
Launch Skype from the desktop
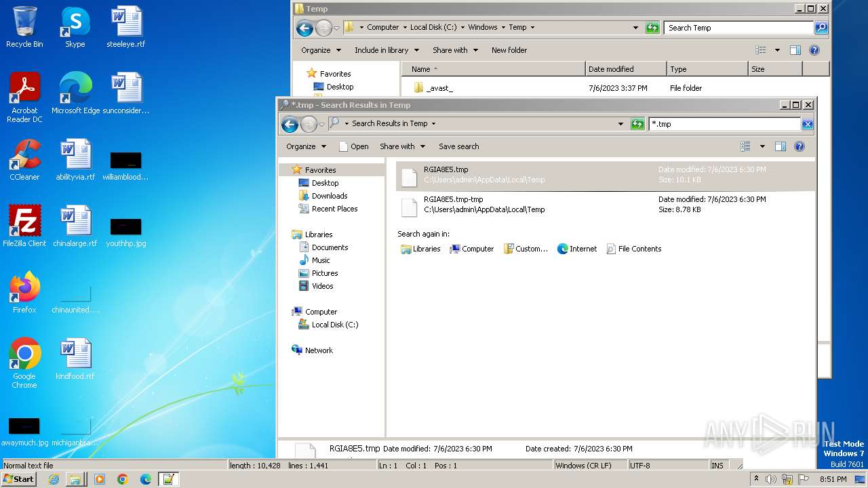(x=75, y=27)
